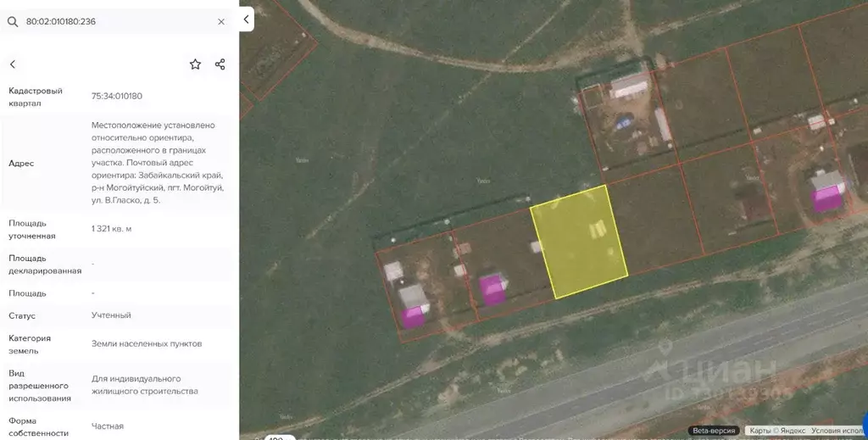Click the cadastral quarter value 75:34:010180
Screen dimensions: 868x440
[117, 97]
